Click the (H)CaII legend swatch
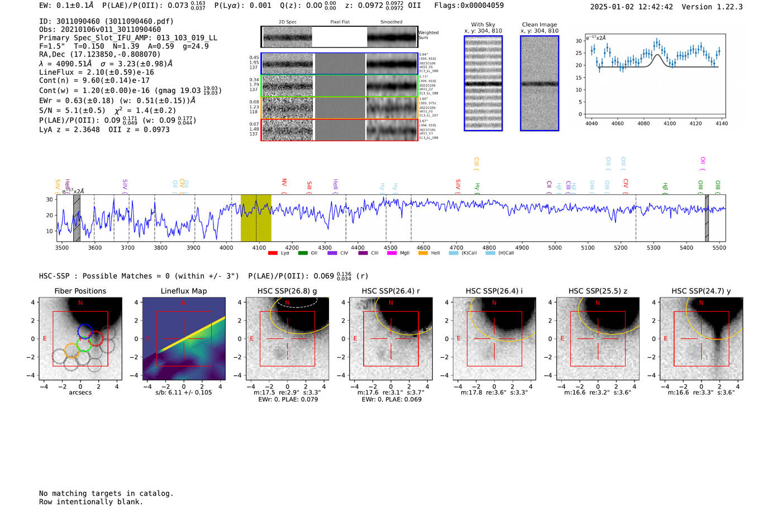Image resolution: width=782 pixels, height=532 pixels. tap(490, 253)
